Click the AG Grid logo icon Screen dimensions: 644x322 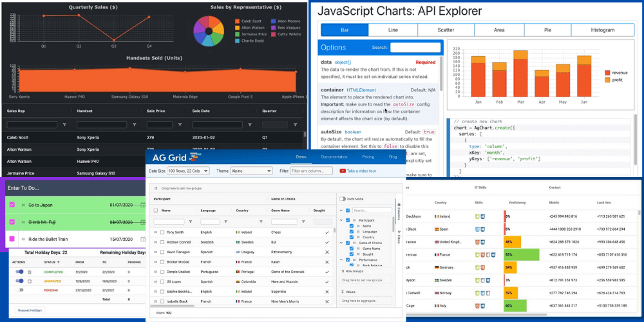point(195,157)
